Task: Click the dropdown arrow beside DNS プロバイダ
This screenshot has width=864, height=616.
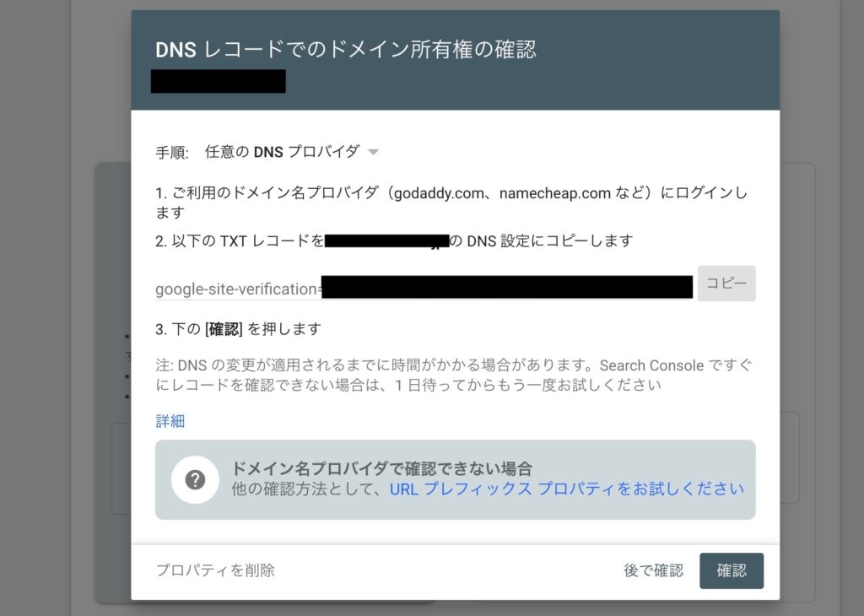Action: [373, 153]
